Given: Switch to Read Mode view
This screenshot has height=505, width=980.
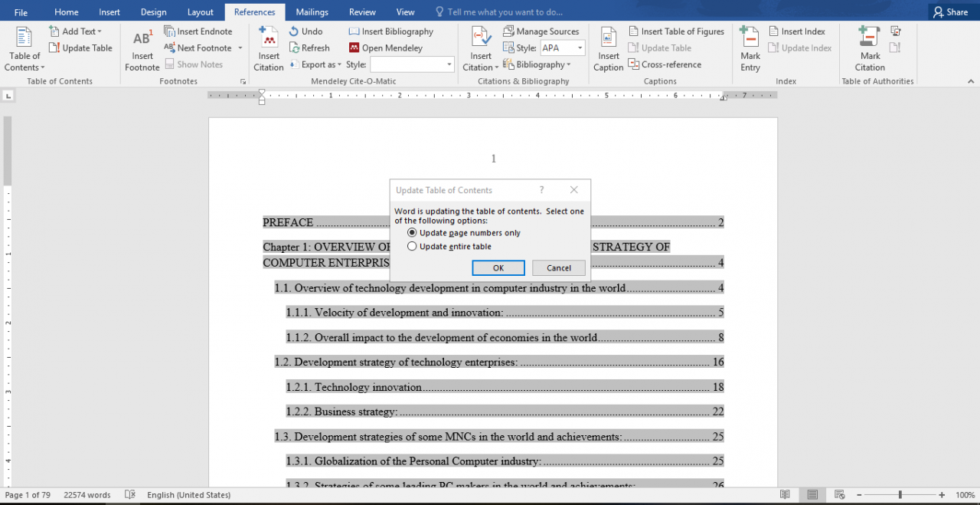Looking at the screenshot, I should tap(785, 495).
